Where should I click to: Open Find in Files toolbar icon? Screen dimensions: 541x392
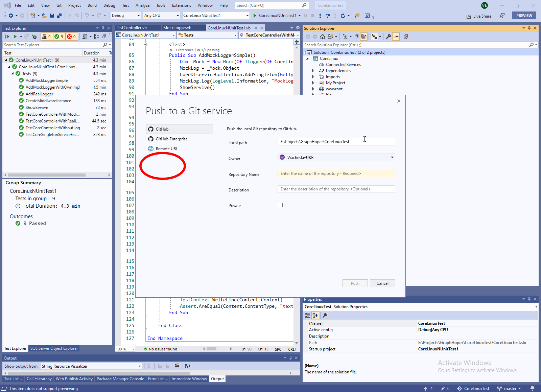pos(357,16)
